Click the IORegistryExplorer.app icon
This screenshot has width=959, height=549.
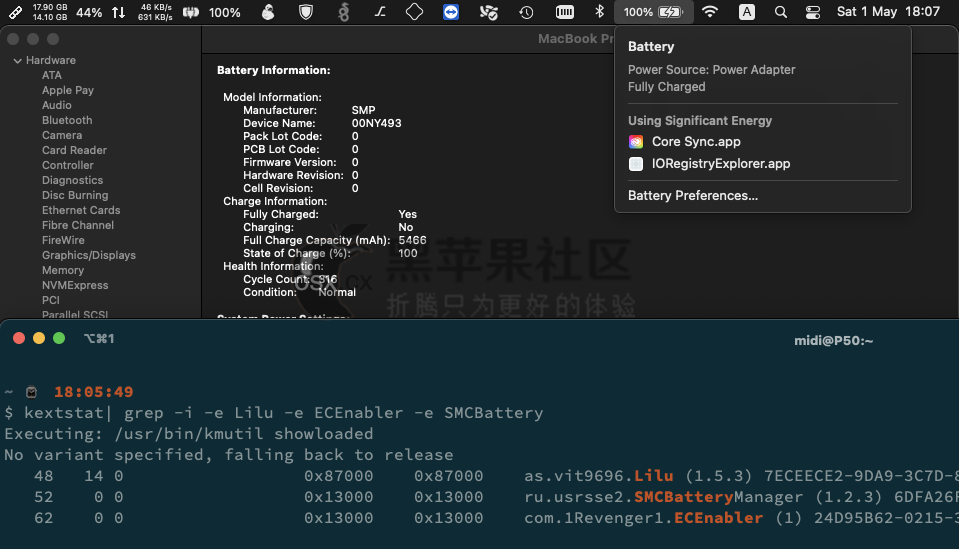click(636, 164)
